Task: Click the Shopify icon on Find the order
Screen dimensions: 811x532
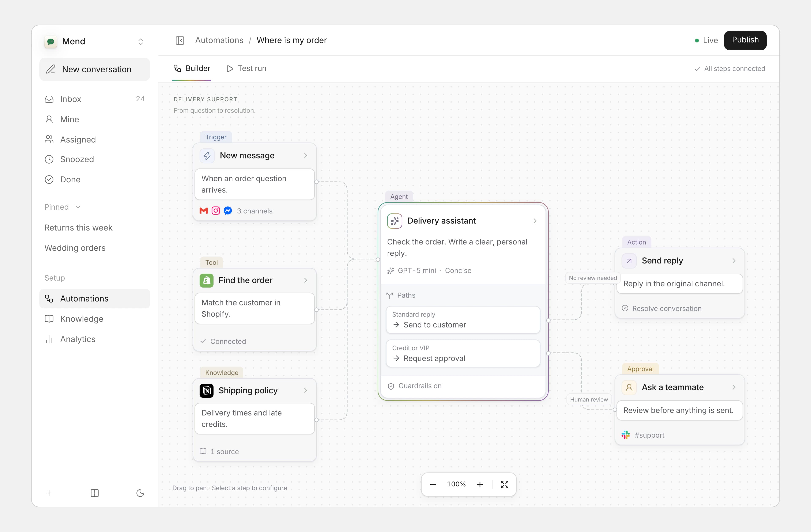Action: click(207, 280)
